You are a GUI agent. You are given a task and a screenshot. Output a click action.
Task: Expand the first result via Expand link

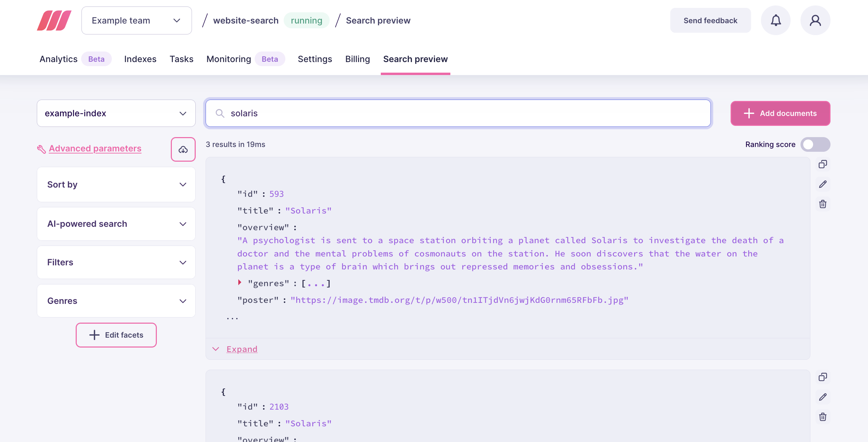pyautogui.click(x=242, y=349)
